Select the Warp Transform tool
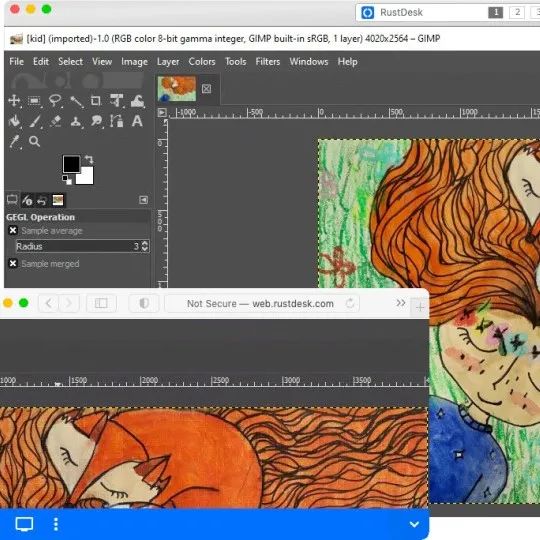The height and width of the screenshot is (540, 540). pos(137,101)
